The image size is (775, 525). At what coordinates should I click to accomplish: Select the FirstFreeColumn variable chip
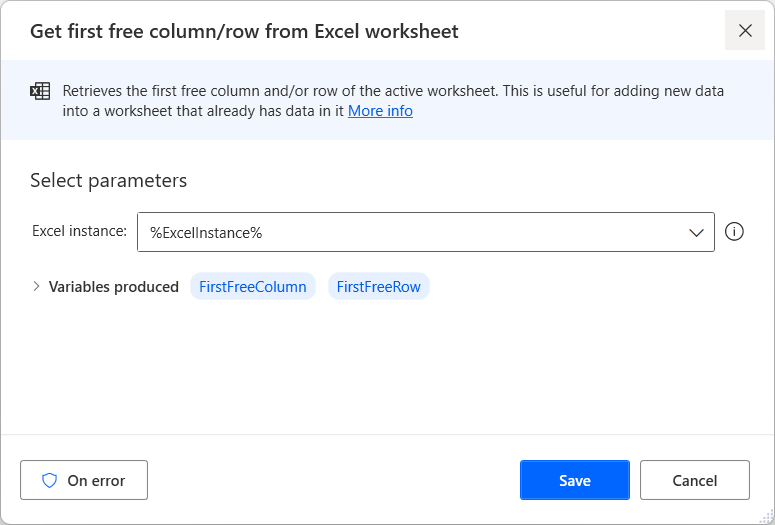pos(253,286)
